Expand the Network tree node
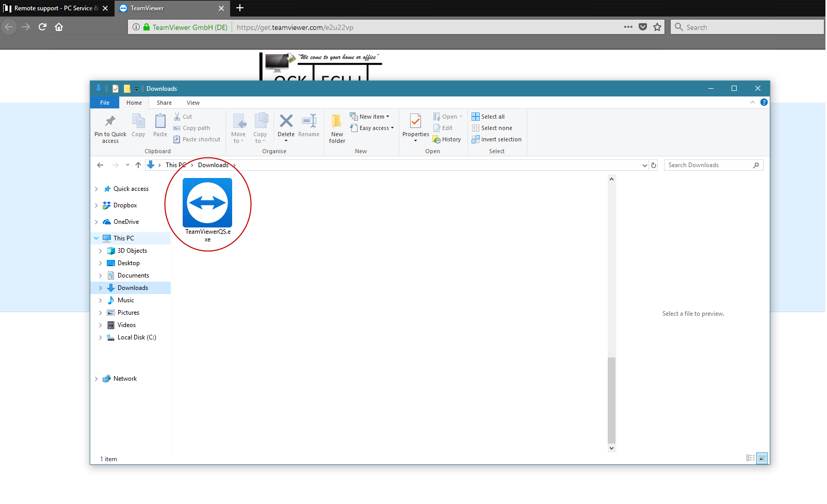This screenshot has width=827, height=504. pyautogui.click(x=96, y=379)
